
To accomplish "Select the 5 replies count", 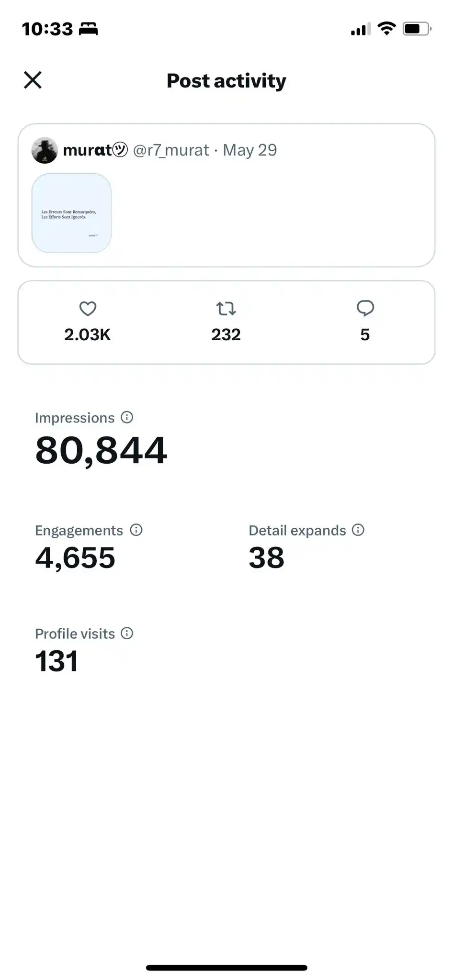I will 365,334.
